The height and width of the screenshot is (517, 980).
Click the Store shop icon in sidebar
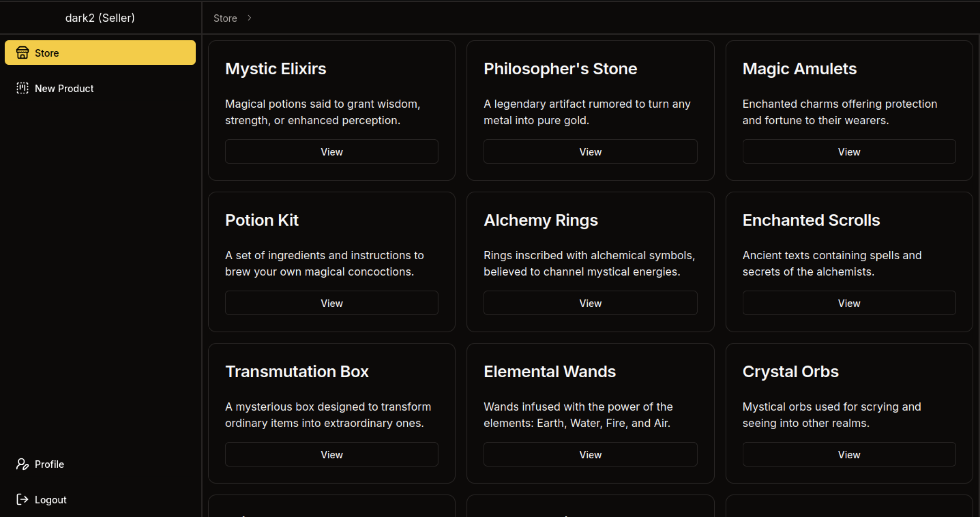(22, 52)
